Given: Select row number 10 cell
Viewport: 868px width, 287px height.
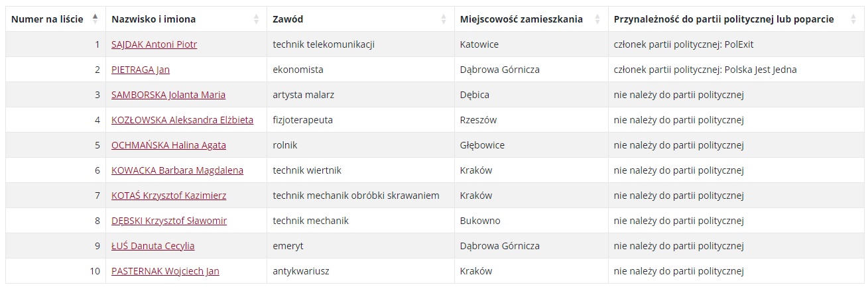Looking at the screenshot, I should click(56, 271).
